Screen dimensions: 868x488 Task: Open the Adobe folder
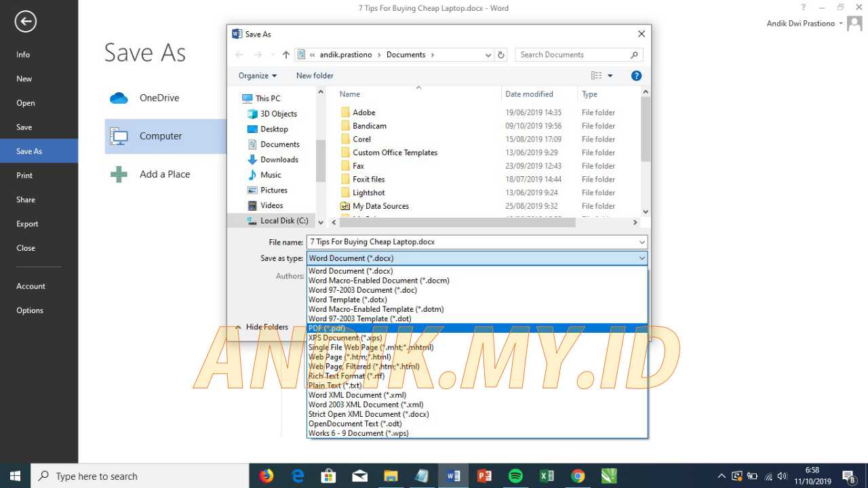pyautogui.click(x=363, y=113)
